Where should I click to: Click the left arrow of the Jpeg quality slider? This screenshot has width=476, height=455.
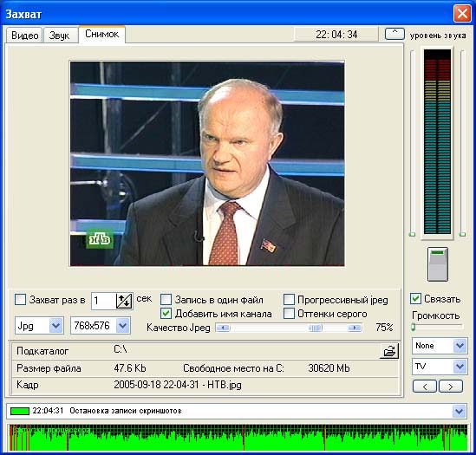tap(223, 328)
